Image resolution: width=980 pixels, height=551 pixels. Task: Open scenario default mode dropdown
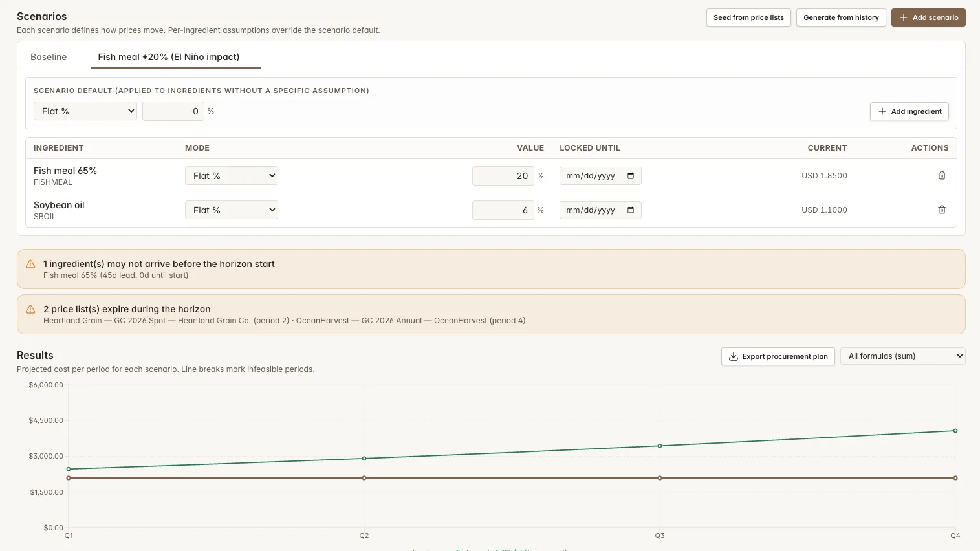click(85, 111)
